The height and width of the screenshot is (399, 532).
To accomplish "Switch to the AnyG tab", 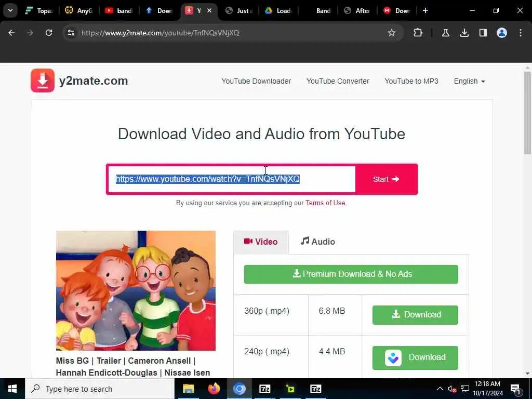I will click(79, 10).
